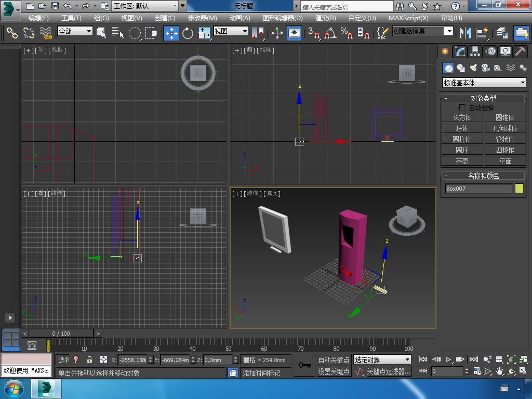532x399 pixels.
Task: Open the 标准基本体 dropdown
Action: click(485, 83)
